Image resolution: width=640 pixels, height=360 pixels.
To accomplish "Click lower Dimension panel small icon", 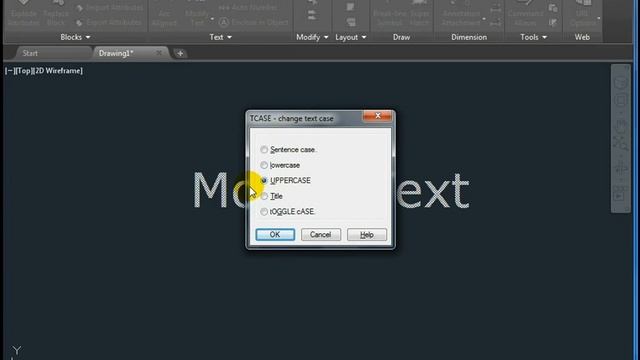I will (x=496, y=23).
